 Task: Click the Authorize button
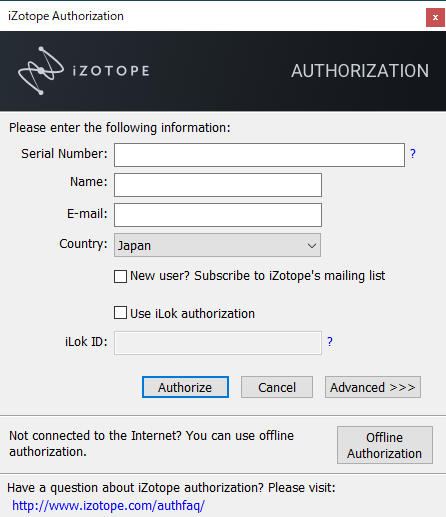185,387
